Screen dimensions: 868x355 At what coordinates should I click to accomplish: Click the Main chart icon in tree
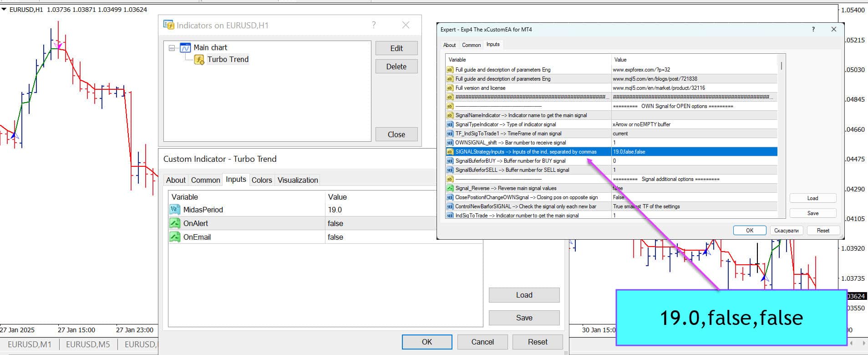[185, 48]
